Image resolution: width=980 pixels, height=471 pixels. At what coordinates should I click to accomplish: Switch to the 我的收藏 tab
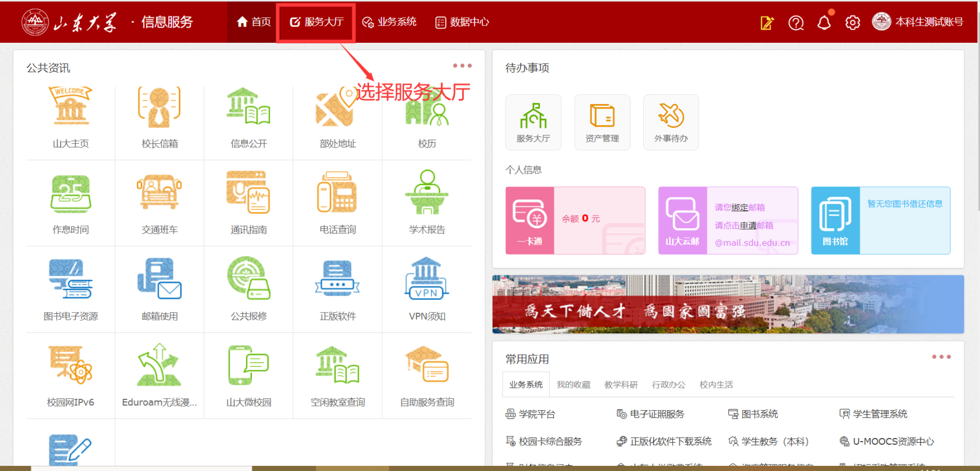pyautogui.click(x=573, y=384)
